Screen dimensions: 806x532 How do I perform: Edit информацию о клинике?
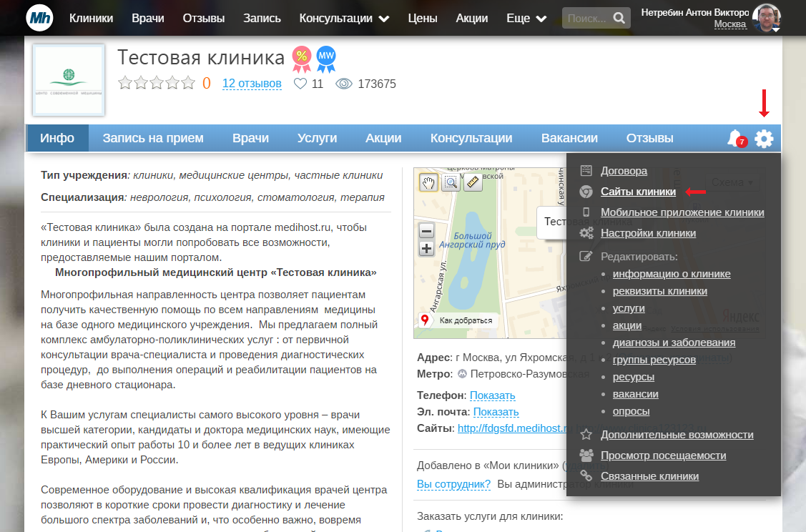pyautogui.click(x=672, y=274)
